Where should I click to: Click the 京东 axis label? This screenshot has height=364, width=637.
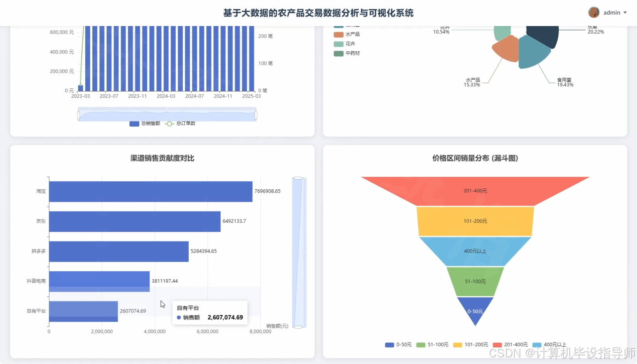pyautogui.click(x=41, y=221)
